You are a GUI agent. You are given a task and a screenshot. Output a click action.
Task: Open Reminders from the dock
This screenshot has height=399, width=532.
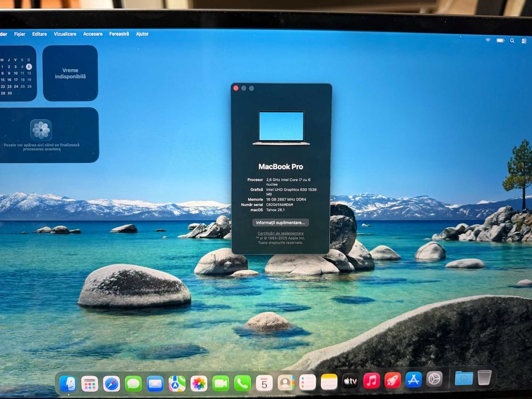point(308,382)
